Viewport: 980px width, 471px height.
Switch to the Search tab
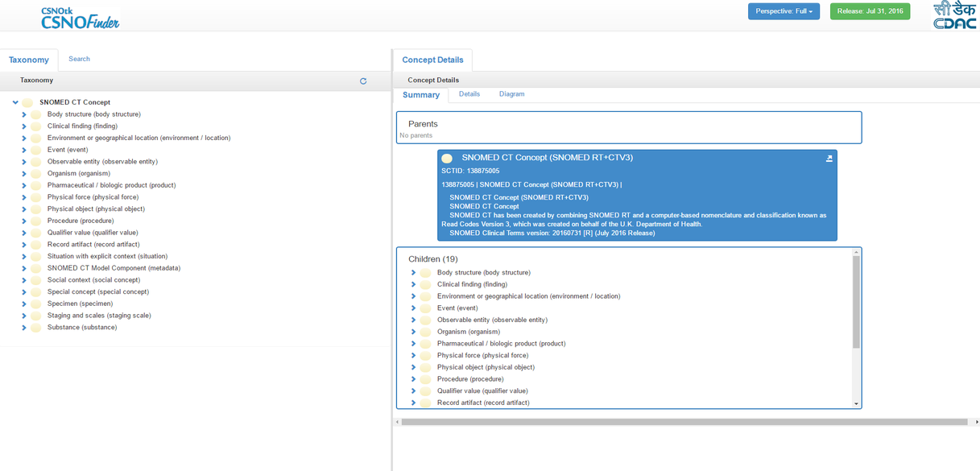pos(79,59)
